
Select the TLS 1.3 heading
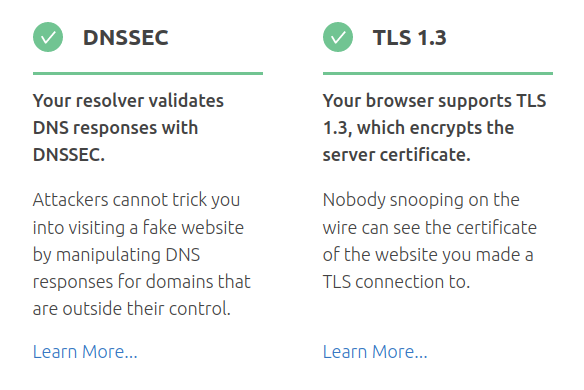(x=410, y=38)
